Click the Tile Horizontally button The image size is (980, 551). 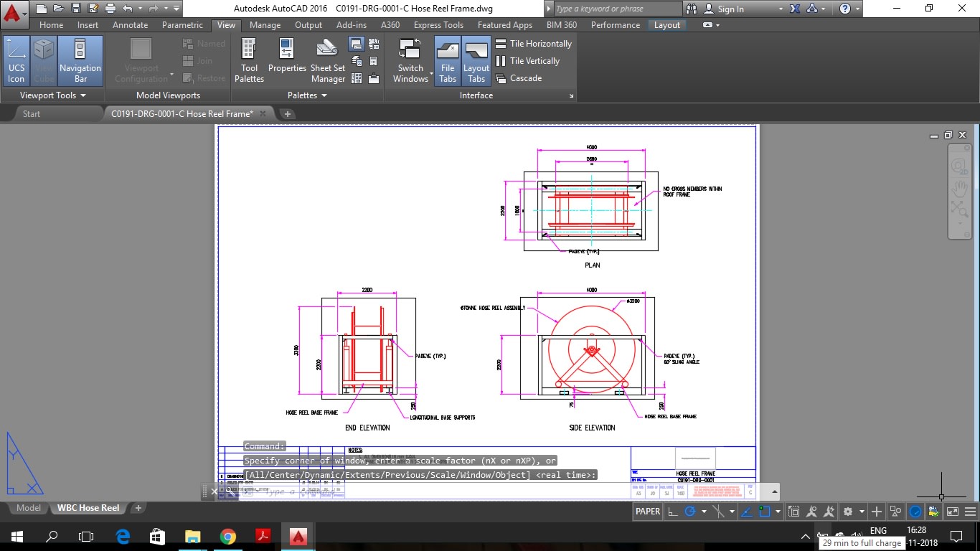pos(533,43)
